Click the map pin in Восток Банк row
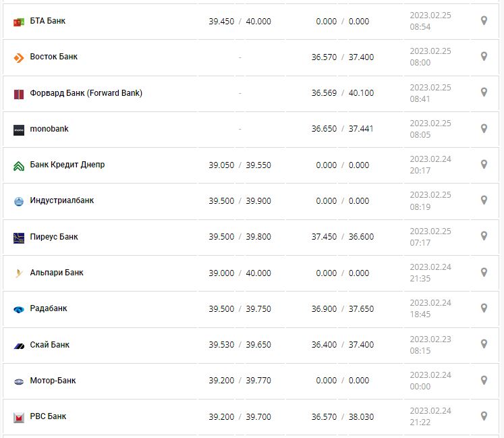Screen dimensions: 504x438 pyautogui.click(x=484, y=57)
